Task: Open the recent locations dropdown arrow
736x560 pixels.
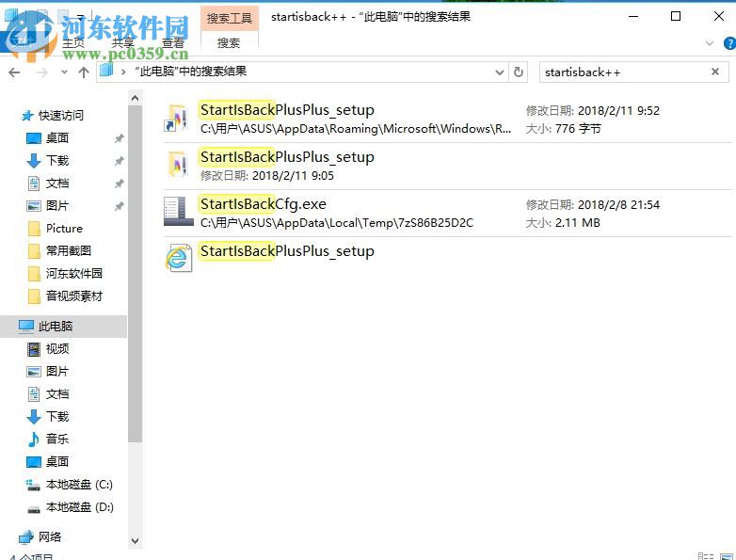Action: point(64,72)
